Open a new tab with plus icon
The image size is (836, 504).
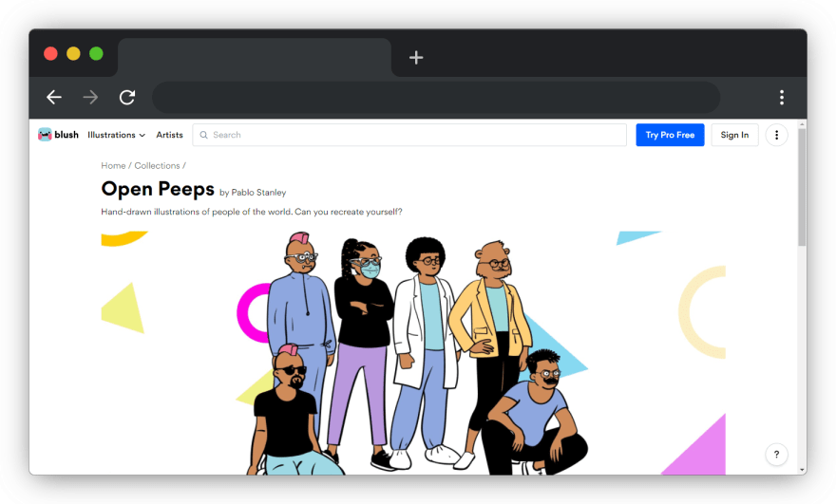[416, 58]
